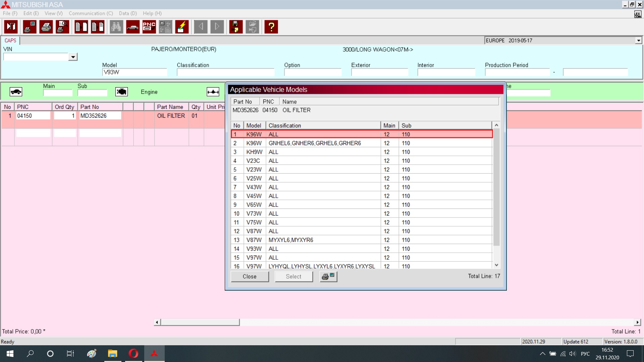
Task: Click the car vehicle search icon
Action: [x=133, y=27]
